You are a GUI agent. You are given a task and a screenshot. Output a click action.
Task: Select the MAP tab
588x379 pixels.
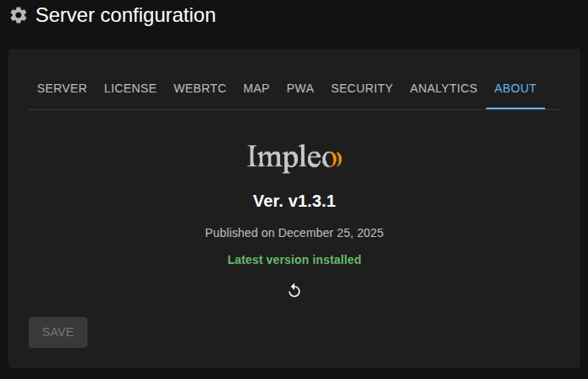pos(257,88)
